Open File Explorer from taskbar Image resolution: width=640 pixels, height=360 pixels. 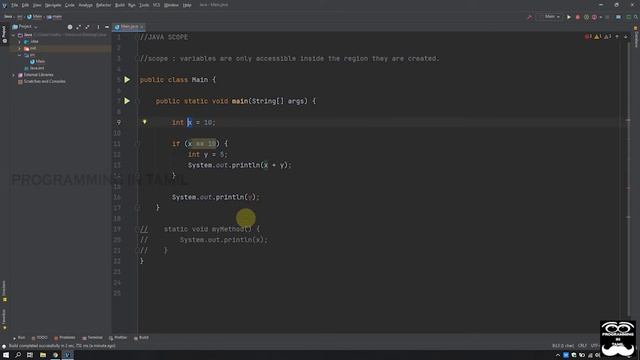click(x=42, y=355)
